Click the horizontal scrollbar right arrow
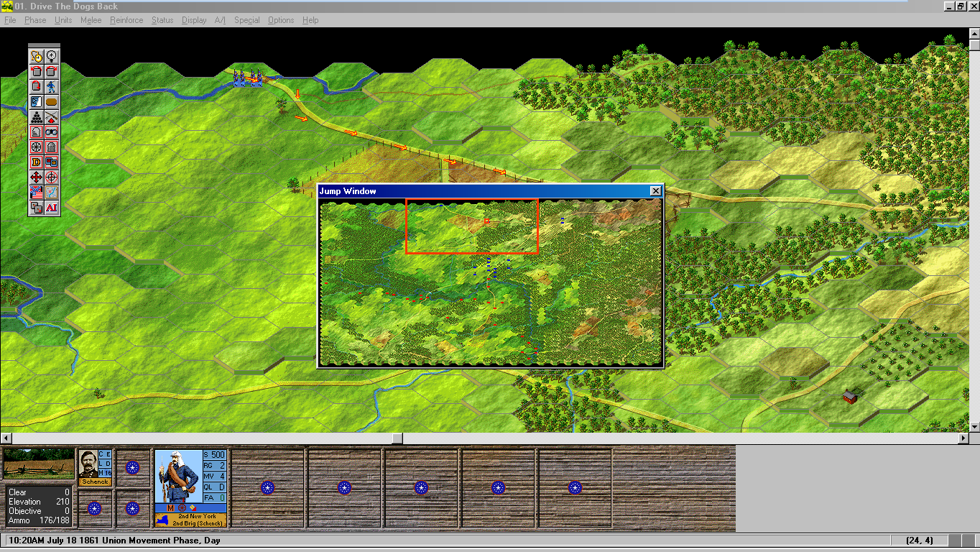Image resolution: width=980 pixels, height=552 pixels. pos(963,438)
